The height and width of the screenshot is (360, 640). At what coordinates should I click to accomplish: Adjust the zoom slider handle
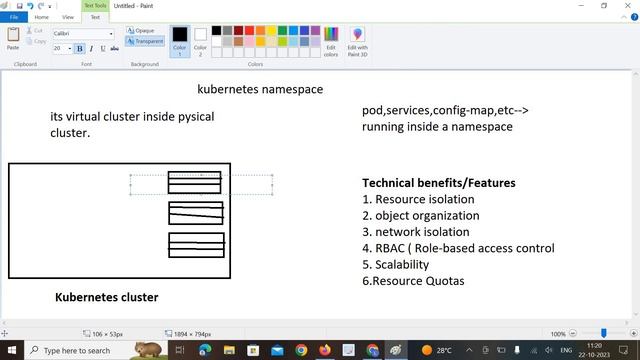604,333
